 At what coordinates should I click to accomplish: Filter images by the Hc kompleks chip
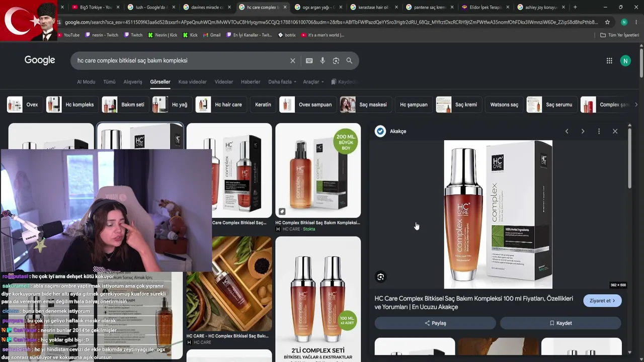(71, 105)
